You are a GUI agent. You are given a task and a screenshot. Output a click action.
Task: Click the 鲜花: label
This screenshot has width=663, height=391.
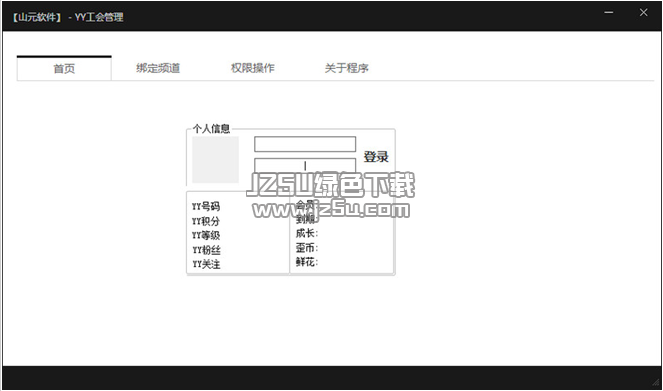(307, 262)
